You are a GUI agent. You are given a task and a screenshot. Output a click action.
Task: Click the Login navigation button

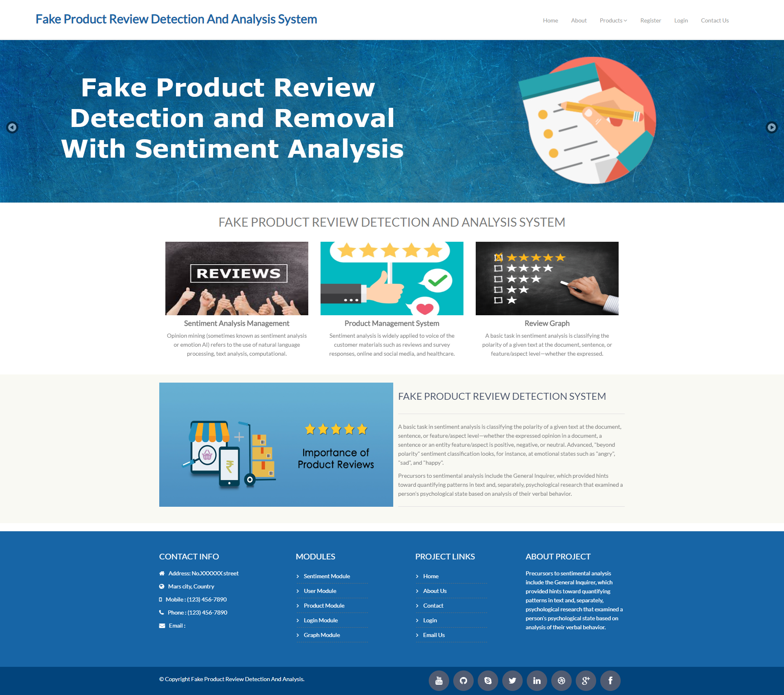pos(680,20)
